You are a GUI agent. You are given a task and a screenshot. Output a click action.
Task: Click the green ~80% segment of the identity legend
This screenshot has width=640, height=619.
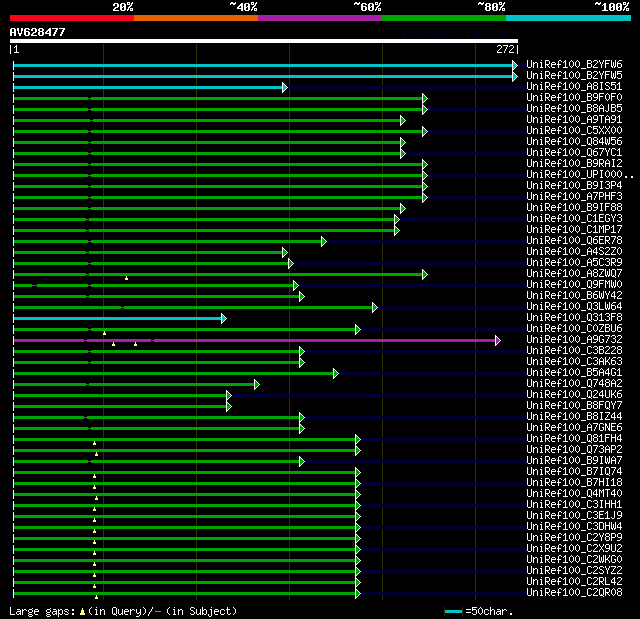click(x=444, y=18)
